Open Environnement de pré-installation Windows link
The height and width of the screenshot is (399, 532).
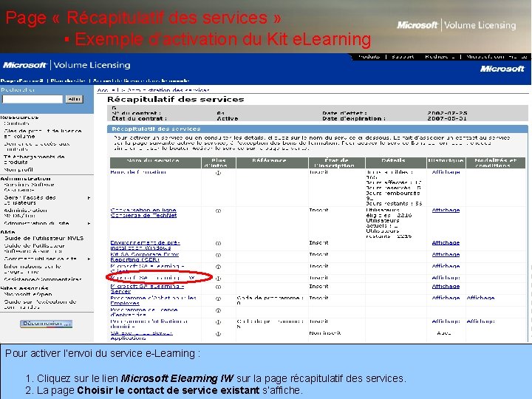coord(146,245)
